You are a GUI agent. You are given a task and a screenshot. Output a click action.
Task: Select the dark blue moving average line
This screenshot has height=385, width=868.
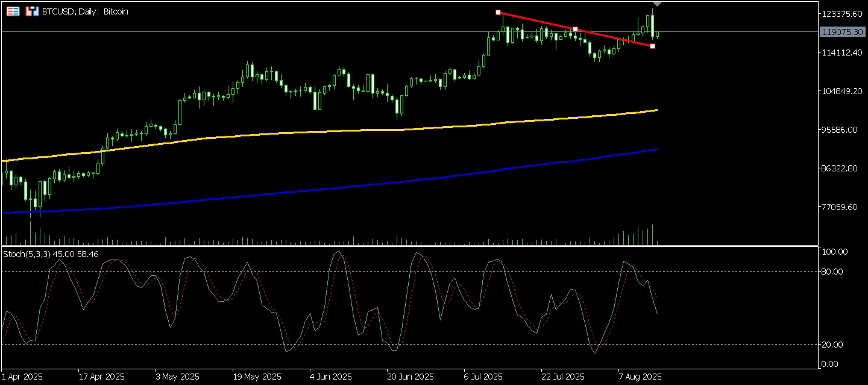click(362, 186)
